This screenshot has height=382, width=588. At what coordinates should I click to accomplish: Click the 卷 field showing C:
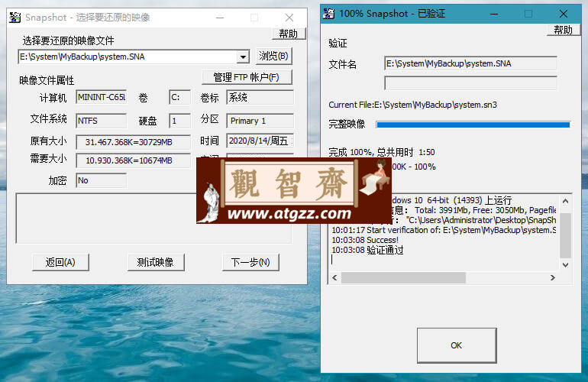[179, 98]
